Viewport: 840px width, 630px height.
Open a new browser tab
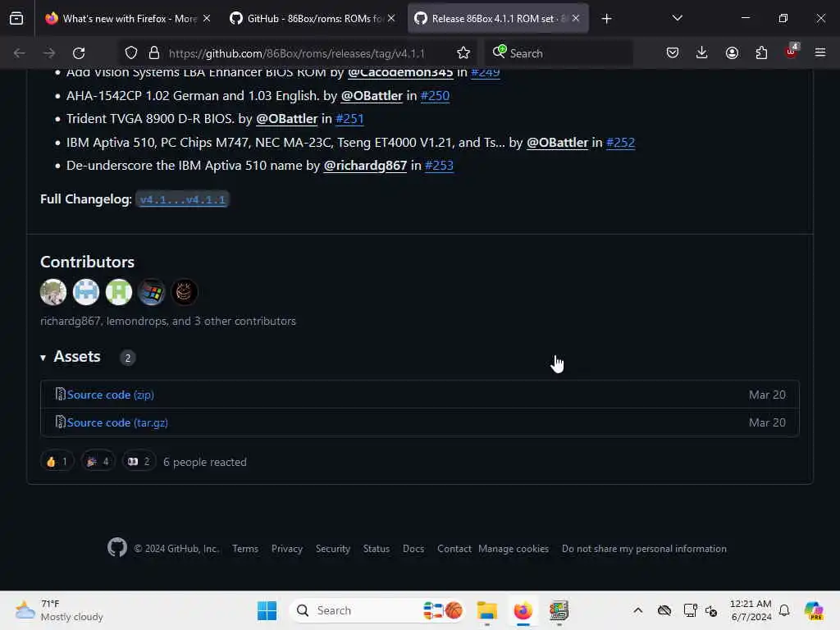click(606, 19)
